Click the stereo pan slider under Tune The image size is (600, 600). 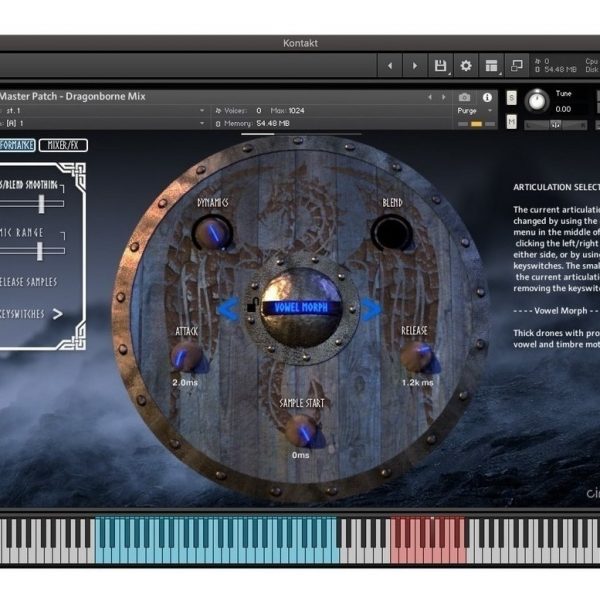click(x=555, y=125)
